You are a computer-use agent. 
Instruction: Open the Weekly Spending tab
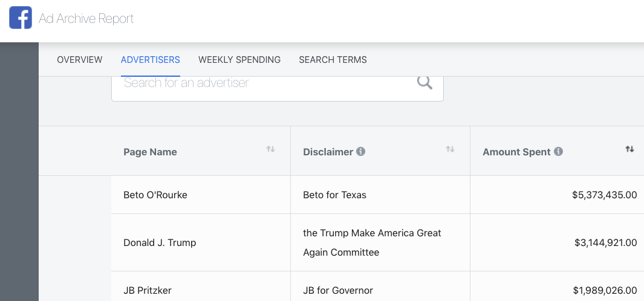click(x=239, y=60)
